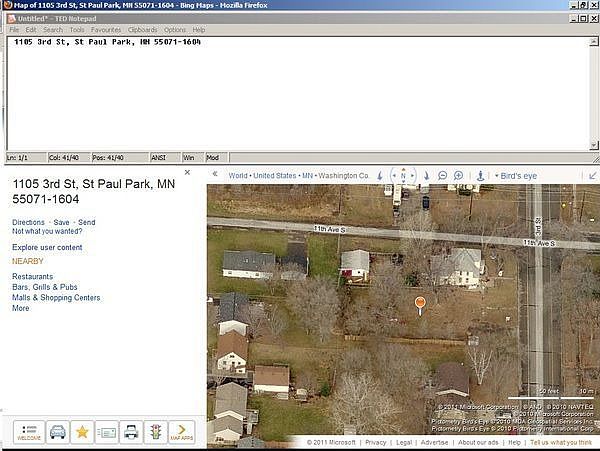Click World in breadcrumb
This screenshot has height=451, width=600.
click(x=238, y=176)
